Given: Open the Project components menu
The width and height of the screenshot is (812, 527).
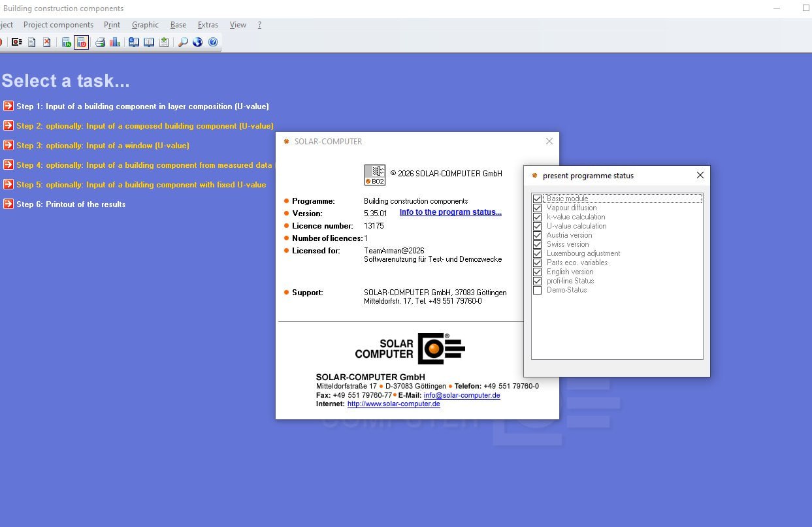Looking at the screenshot, I should pyautogui.click(x=58, y=25).
